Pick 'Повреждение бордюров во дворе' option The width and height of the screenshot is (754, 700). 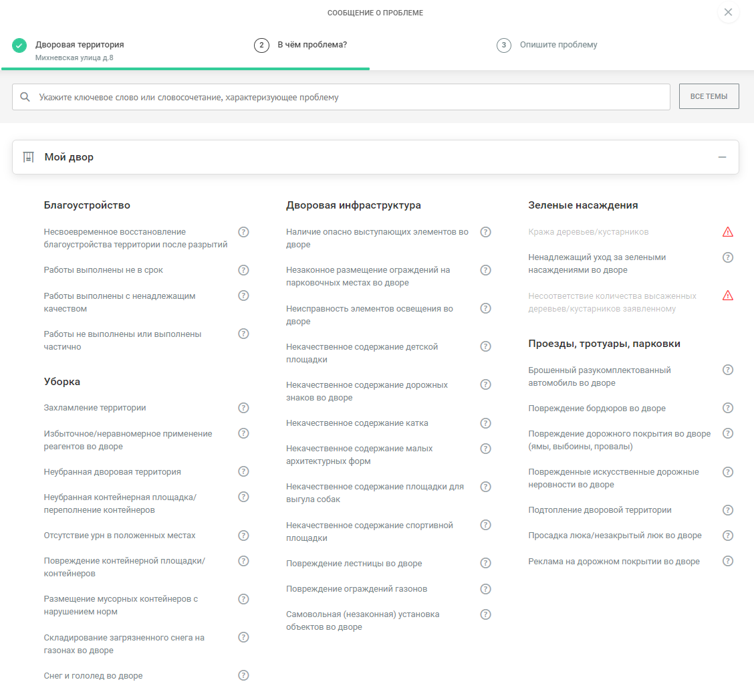[x=596, y=409]
